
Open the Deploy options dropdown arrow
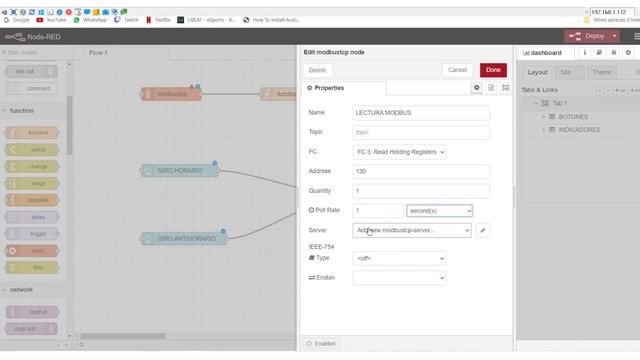pyautogui.click(x=614, y=36)
